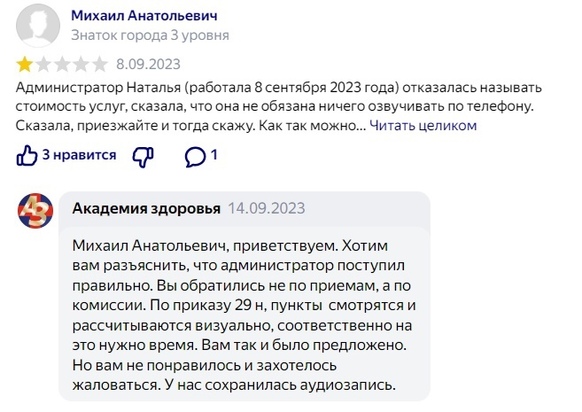Click Знаток города 3 уровня badge
Image resolution: width=582 pixels, height=412 pixels.
[x=150, y=35]
